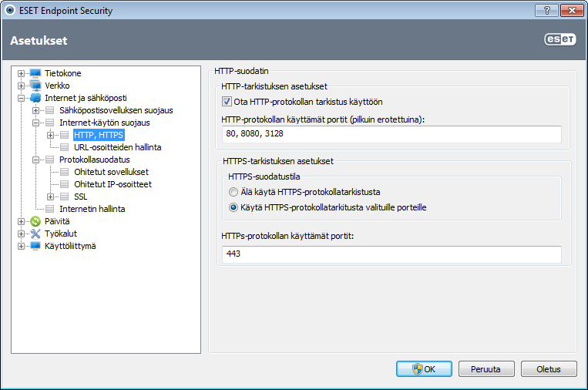Collapse the Protokollasuodatus node
Viewport: 588px width, 390px height.
pos(35,160)
